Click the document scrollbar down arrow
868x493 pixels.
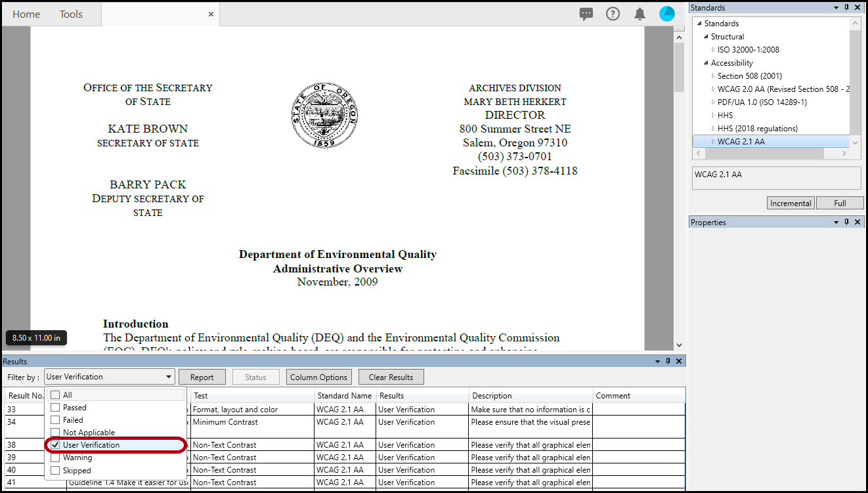[680, 345]
